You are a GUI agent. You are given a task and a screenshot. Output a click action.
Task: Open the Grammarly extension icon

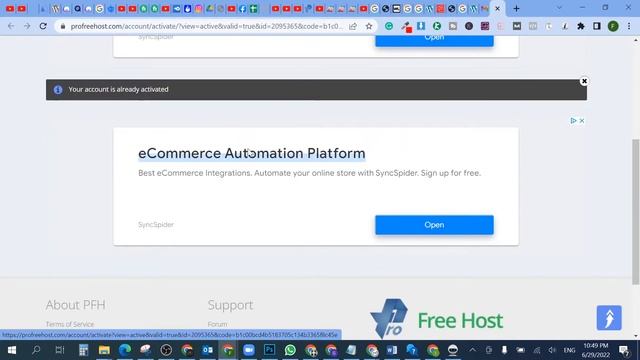[389, 26]
